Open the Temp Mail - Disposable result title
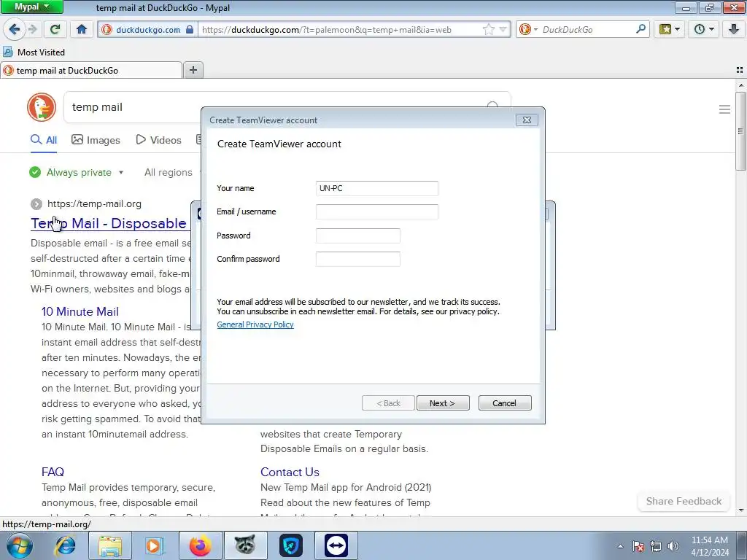The width and height of the screenshot is (747, 560). [109, 223]
